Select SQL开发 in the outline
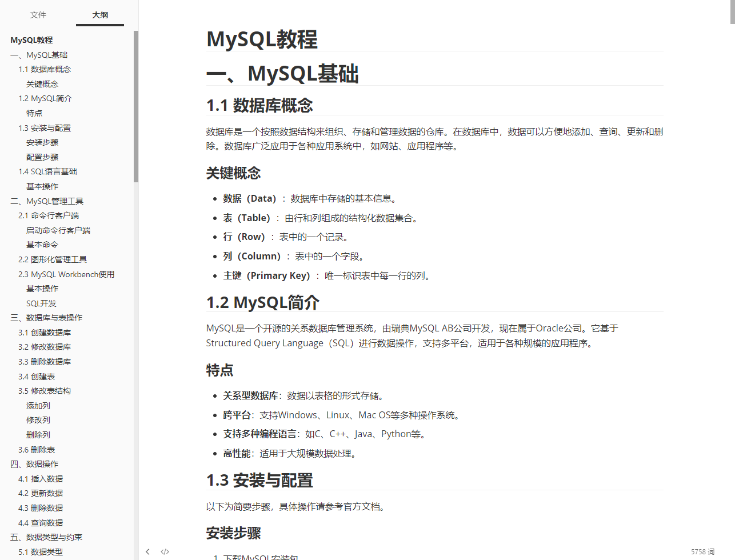Viewport: 735px width, 560px height. [x=41, y=303]
